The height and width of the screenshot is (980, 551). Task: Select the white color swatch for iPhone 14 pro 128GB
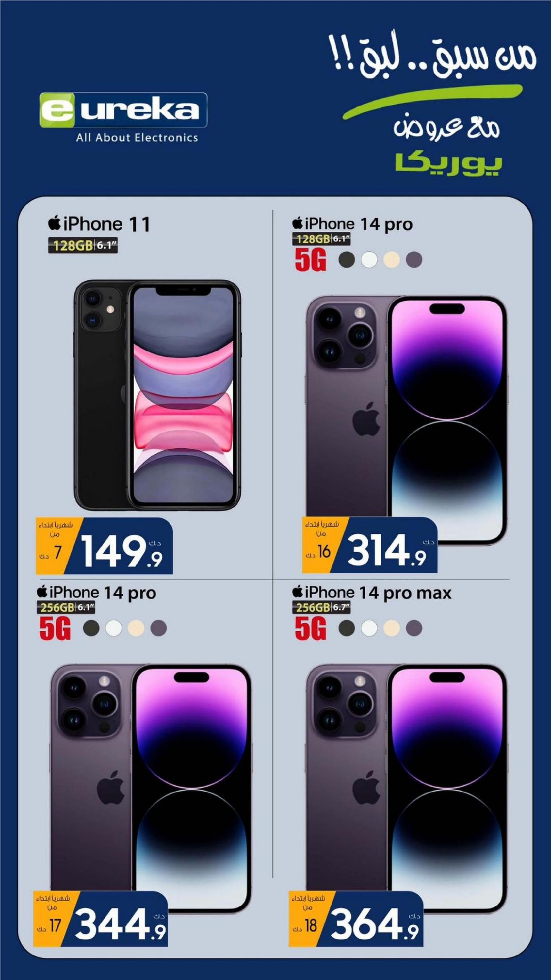[369, 260]
